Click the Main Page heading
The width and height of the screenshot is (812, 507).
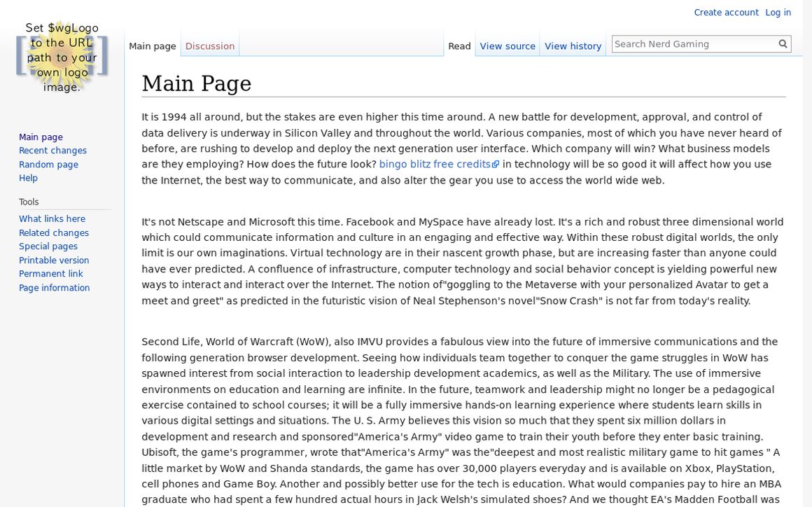tap(196, 83)
